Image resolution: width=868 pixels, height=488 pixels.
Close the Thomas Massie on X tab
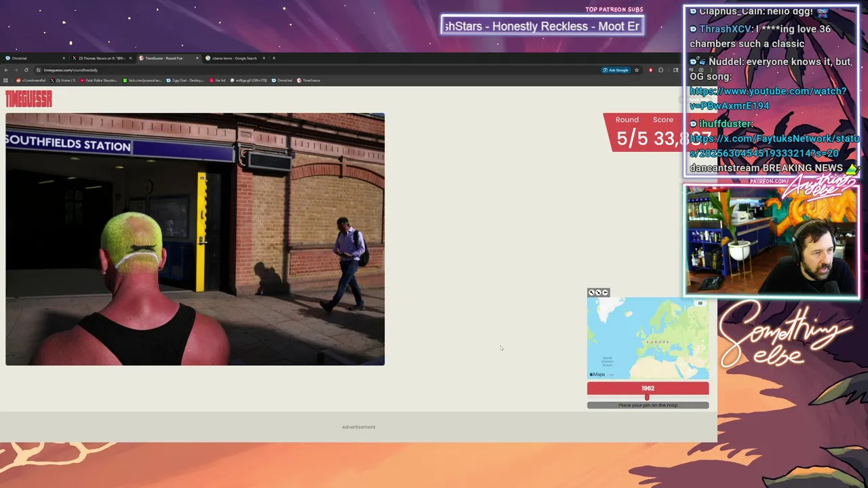130,58
